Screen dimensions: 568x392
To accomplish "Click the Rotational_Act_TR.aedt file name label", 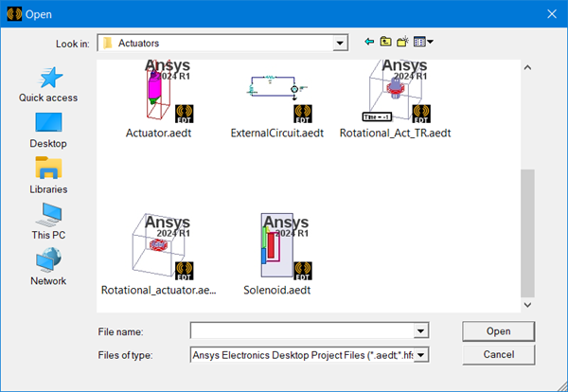I will [x=395, y=133].
